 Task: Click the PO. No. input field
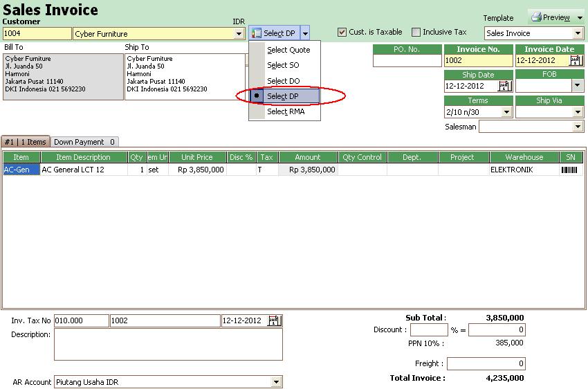point(407,60)
